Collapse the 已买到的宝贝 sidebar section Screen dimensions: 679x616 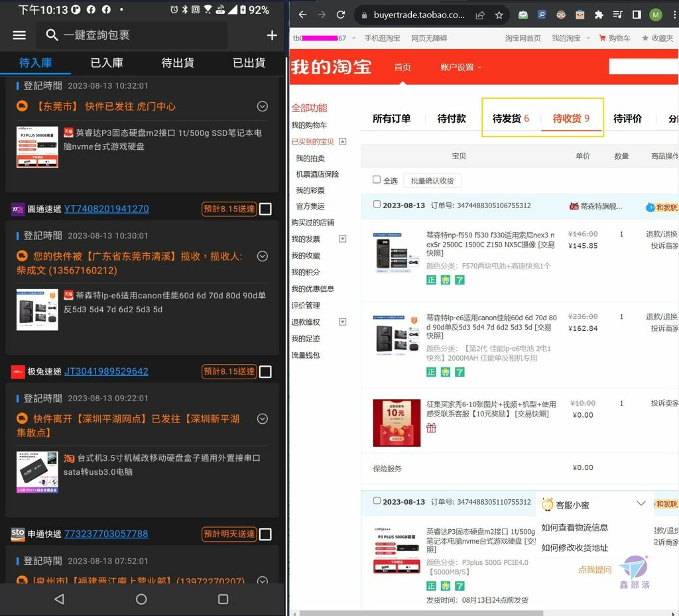coord(343,141)
